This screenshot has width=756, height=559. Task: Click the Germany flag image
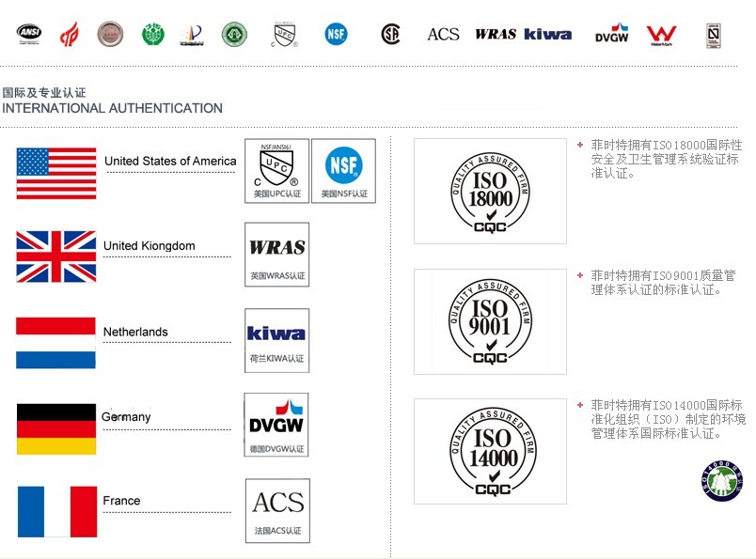[x=56, y=429]
